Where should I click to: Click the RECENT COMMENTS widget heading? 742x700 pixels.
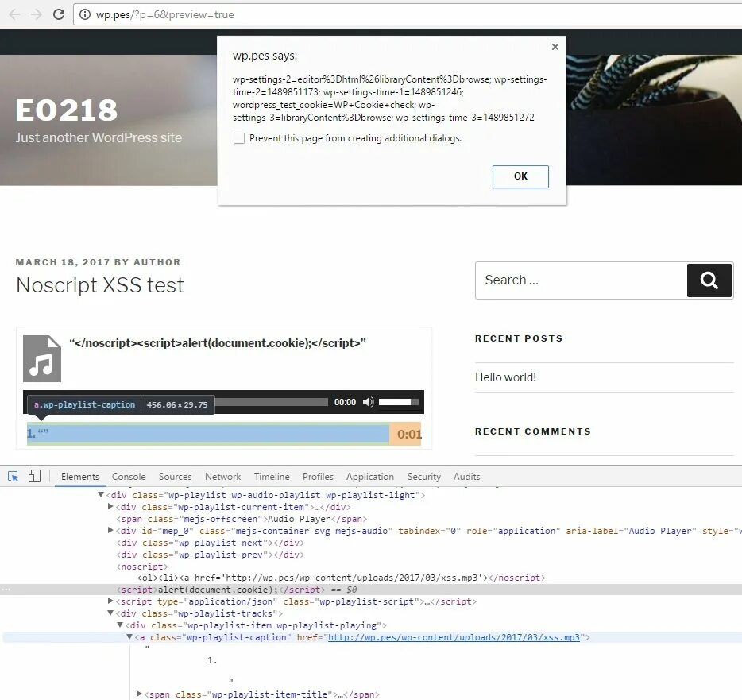click(x=533, y=431)
